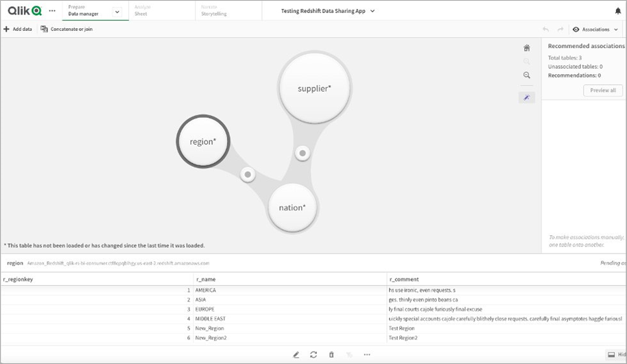Open the bottom toolbar more options ellipsis
This screenshot has height=364, width=627.
pos(367,354)
